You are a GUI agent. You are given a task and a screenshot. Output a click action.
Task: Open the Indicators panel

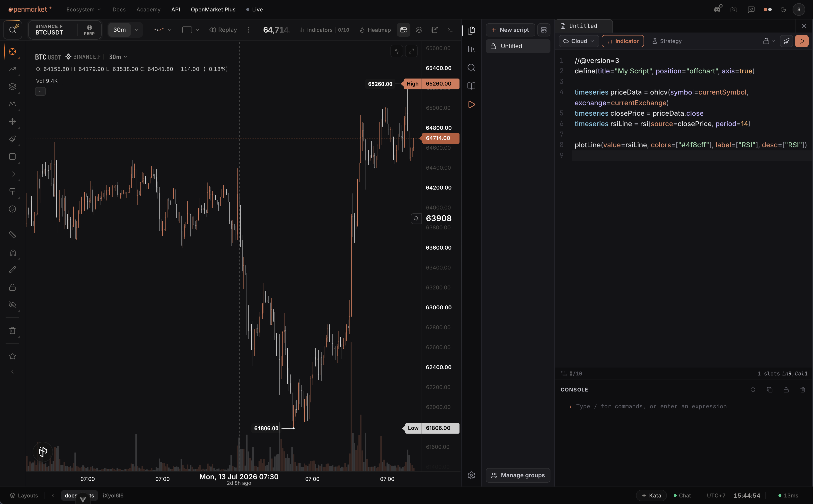tap(324, 30)
